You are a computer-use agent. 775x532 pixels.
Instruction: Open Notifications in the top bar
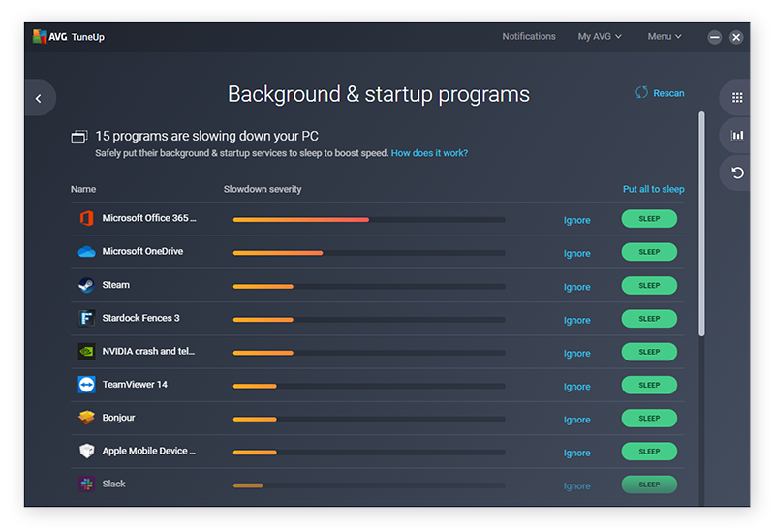point(529,37)
